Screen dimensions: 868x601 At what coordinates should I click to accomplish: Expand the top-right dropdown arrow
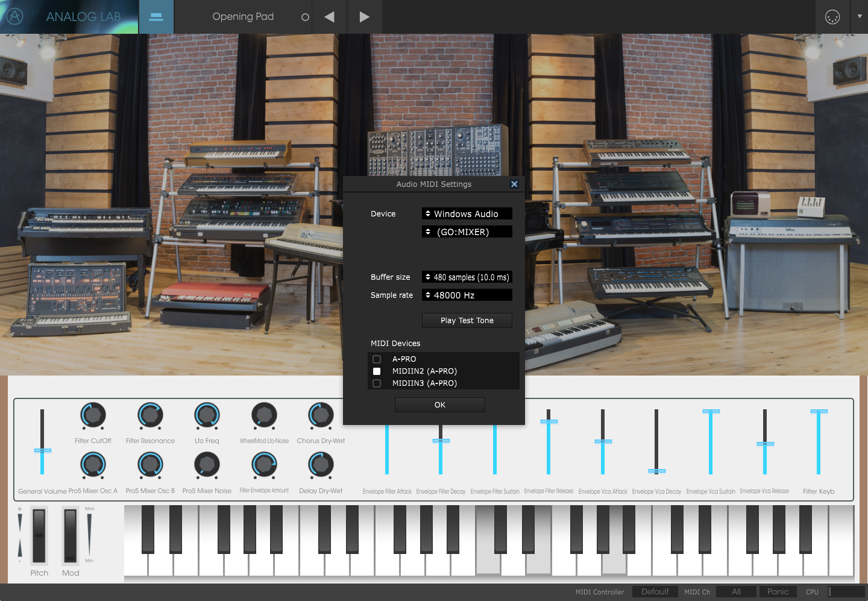pyautogui.click(x=860, y=16)
